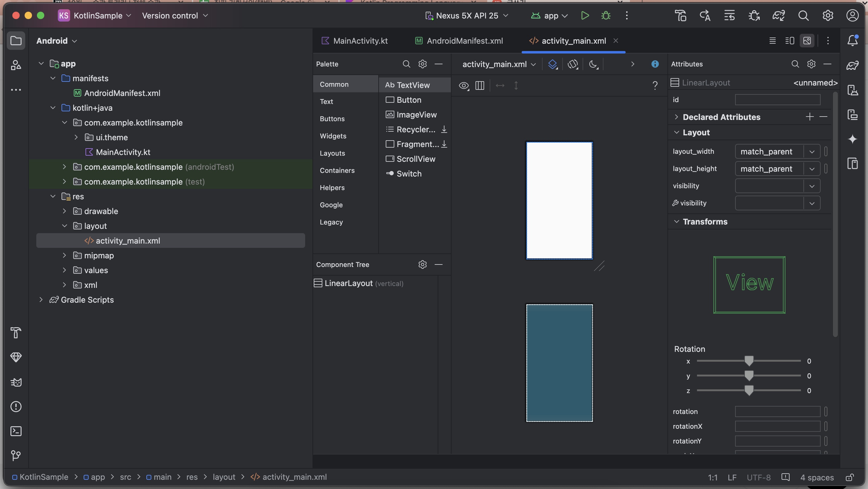
Task: Open the Build hammer tool window
Action: 16,333
